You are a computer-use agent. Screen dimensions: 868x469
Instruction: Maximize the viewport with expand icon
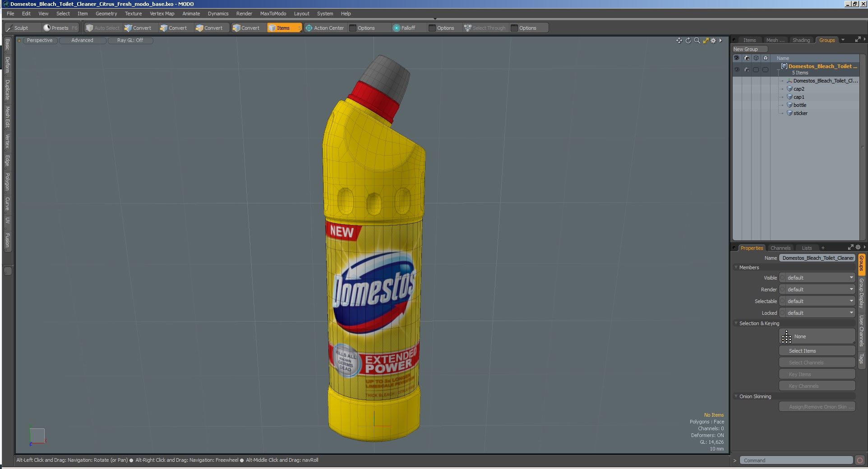coord(706,41)
